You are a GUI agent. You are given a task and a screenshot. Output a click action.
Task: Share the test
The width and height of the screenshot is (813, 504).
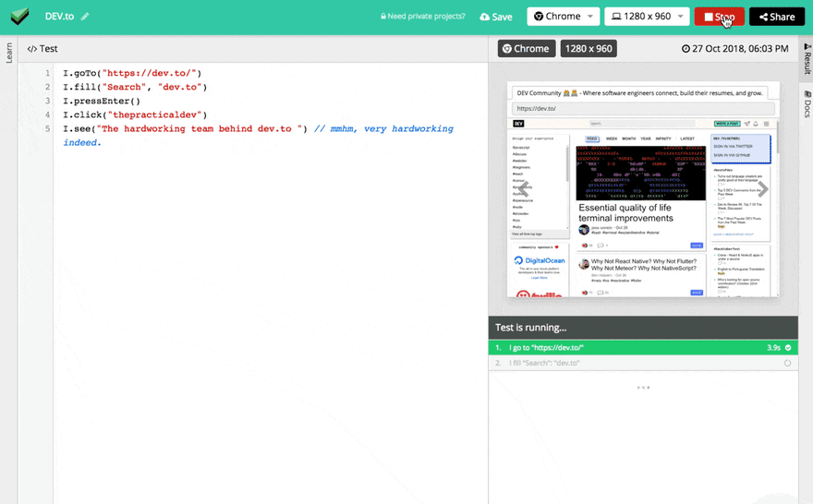click(x=777, y=17)
